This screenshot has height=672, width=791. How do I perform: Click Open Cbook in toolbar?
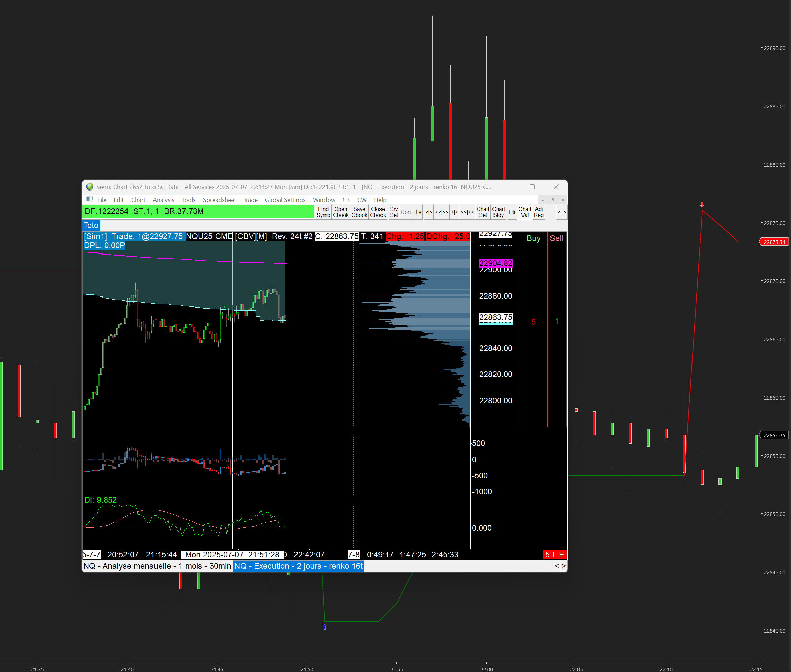[x=341, y=212]
